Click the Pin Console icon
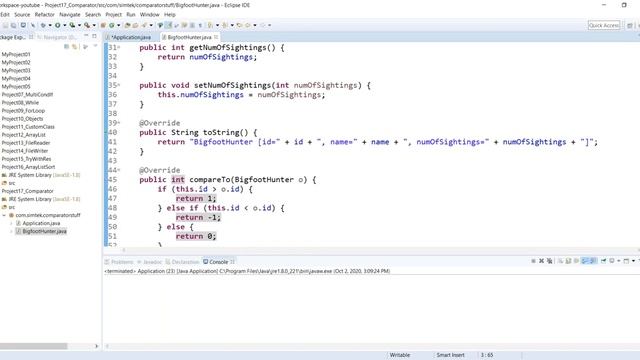Screen dimensions: 640x360 pos(603,261)
